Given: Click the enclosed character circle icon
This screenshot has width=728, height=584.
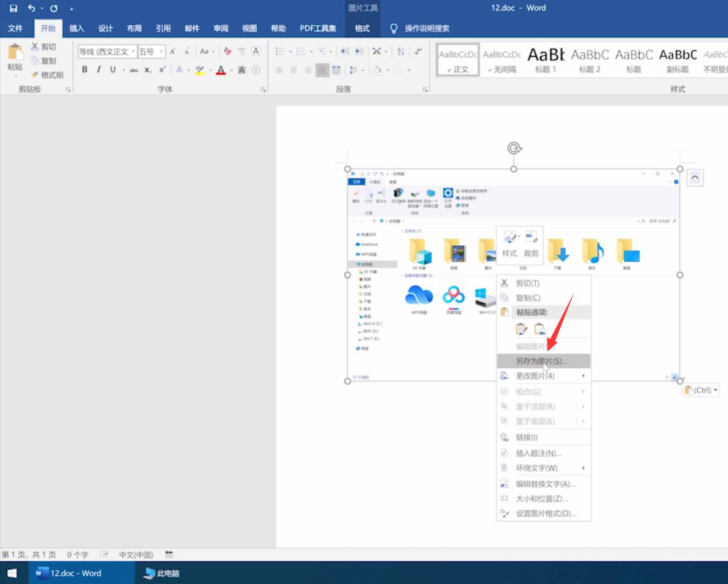Looking at the screenshot, I should click(x=256, y=70).
